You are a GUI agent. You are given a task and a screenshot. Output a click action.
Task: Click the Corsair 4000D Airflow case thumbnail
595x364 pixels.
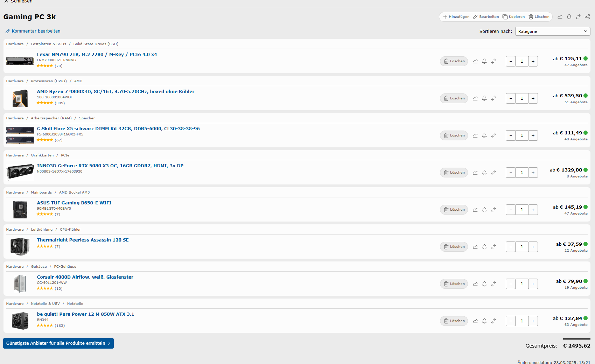tap(20, 283)
